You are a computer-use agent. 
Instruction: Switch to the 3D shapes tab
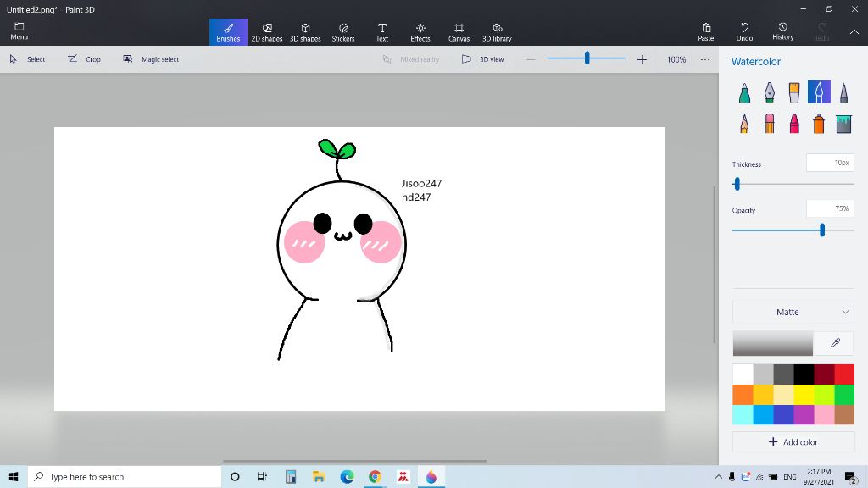(x=305, y=32)
